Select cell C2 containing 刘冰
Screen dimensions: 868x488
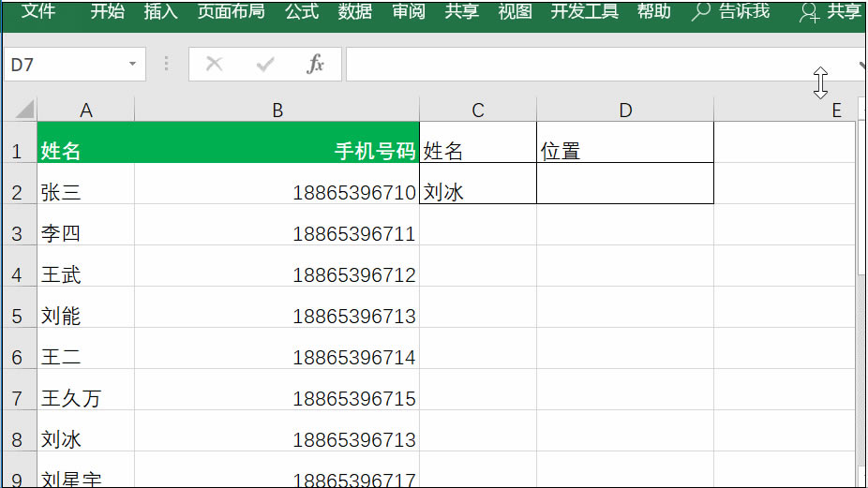pos(477,192)
